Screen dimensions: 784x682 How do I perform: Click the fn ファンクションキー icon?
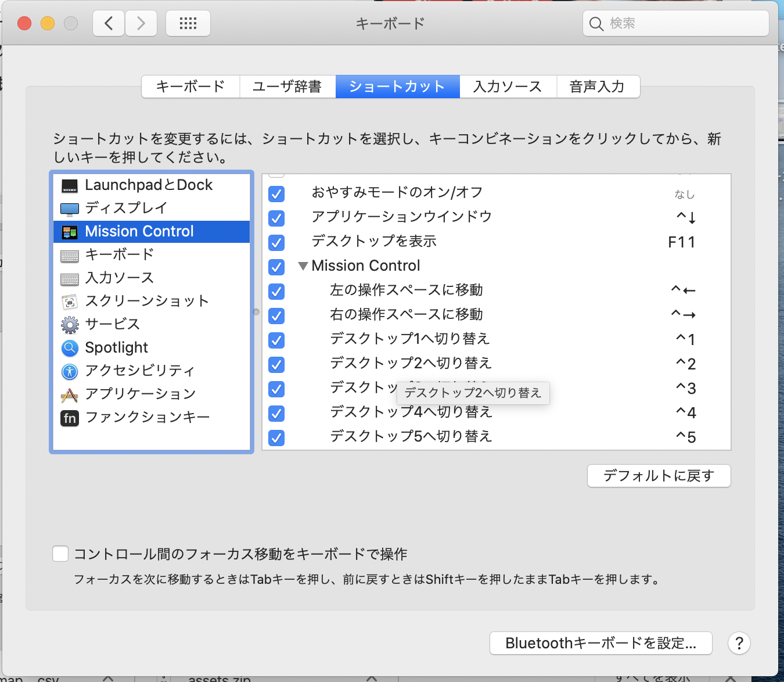69,417
